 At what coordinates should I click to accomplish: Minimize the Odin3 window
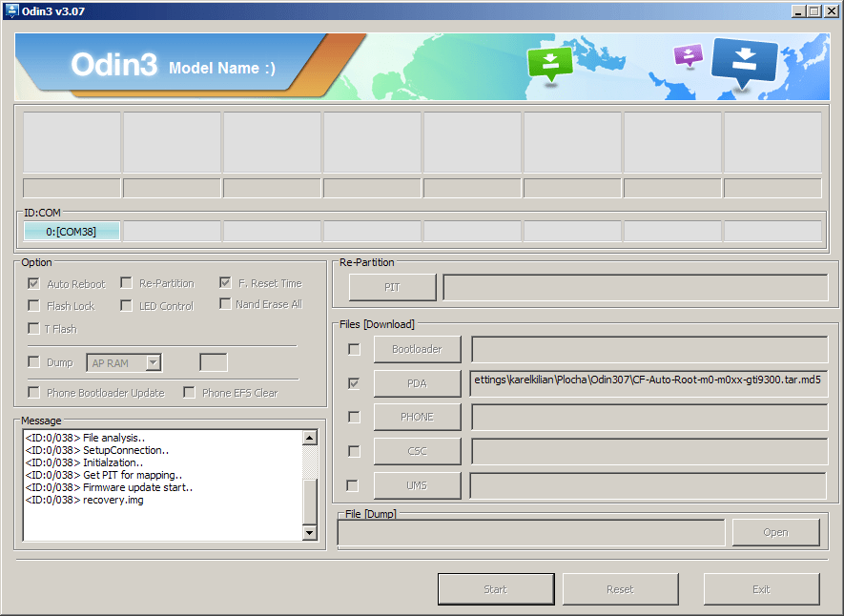[x=798, y=10]
